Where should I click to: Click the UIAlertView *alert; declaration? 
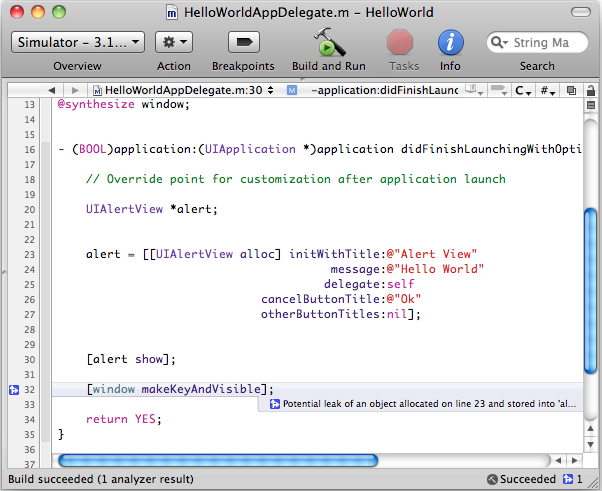pos(152,210)
